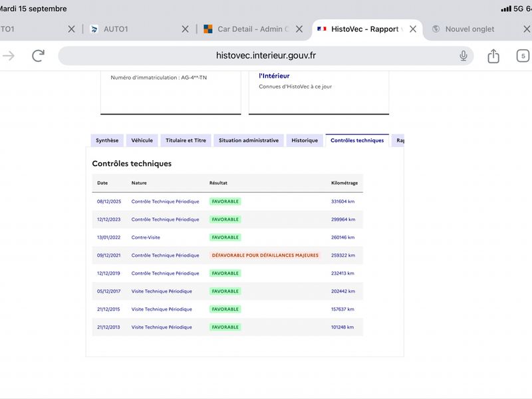Click the 13/01/2022 Contre-Visite entry
The image size is (532, 399).
(227, 237)
